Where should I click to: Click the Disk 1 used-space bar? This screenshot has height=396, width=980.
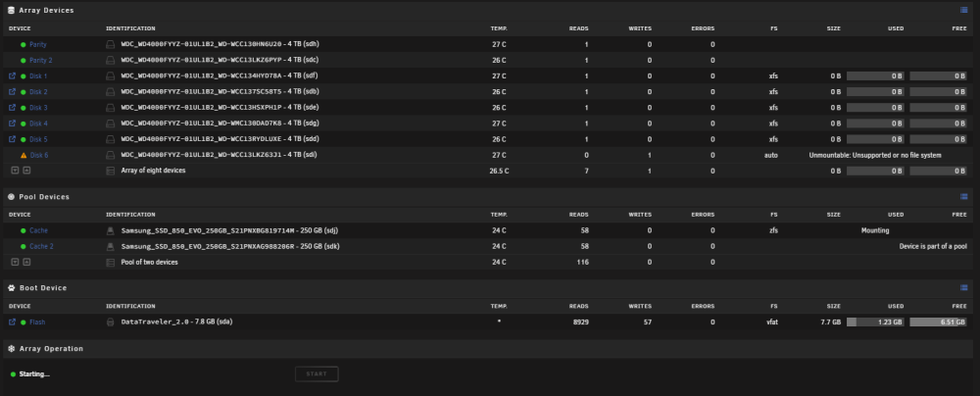(875, 75)
